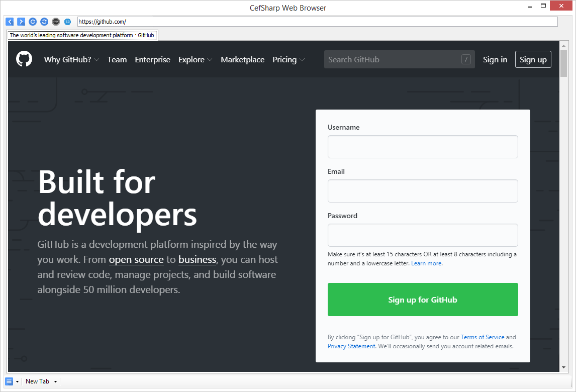
Task: Open the Team nav item
Action: (x=117, y=59)
